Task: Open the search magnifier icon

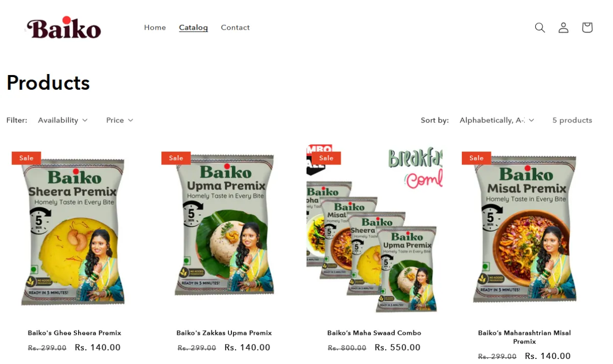Action: pos(540,28)
